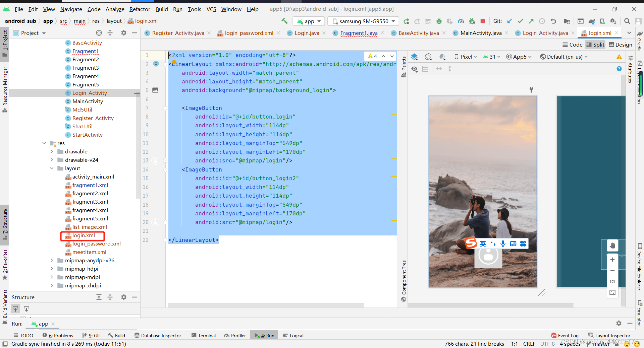
Task: Open API level 31 dropdown
Action: coord(492,57)
